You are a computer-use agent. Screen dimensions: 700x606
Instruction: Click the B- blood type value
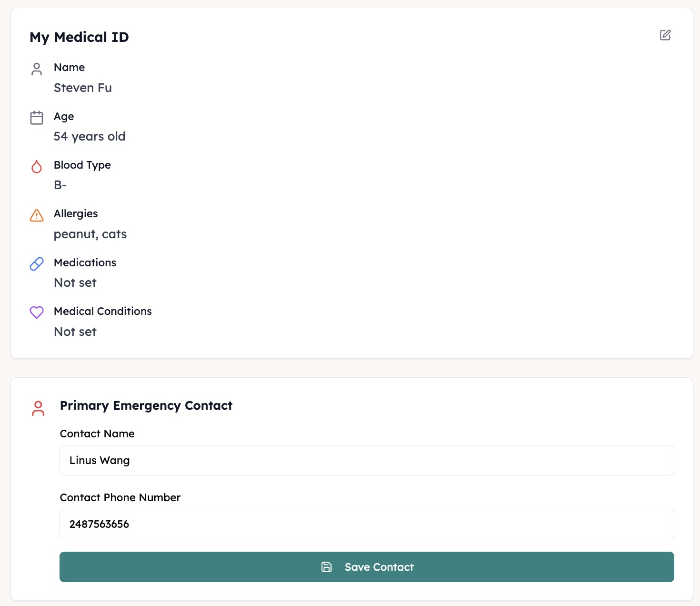[x=60, y=185]
